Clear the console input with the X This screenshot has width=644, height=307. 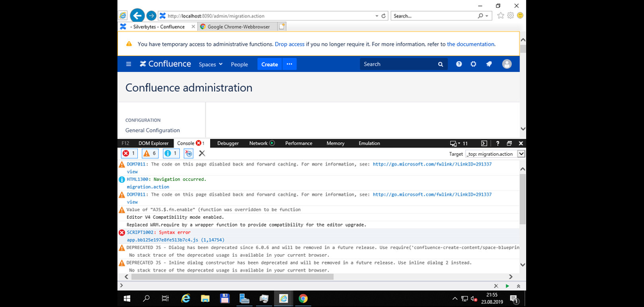tap(496, 286)
